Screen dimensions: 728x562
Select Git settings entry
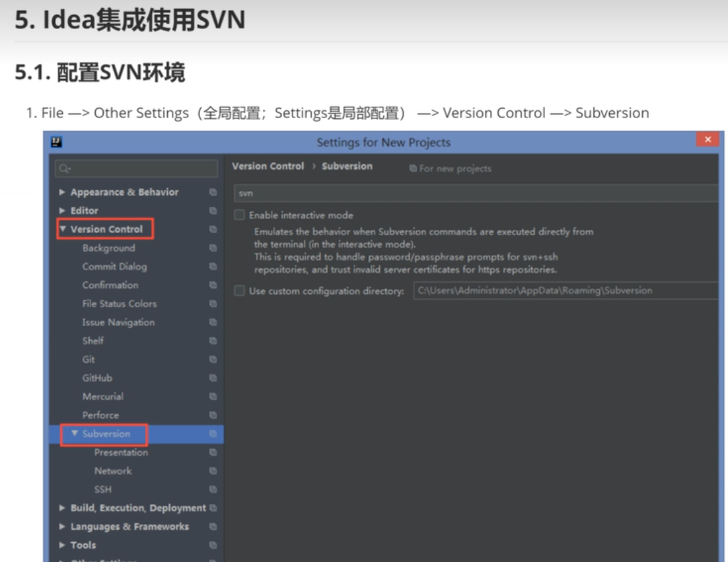(x=89, y=360)
